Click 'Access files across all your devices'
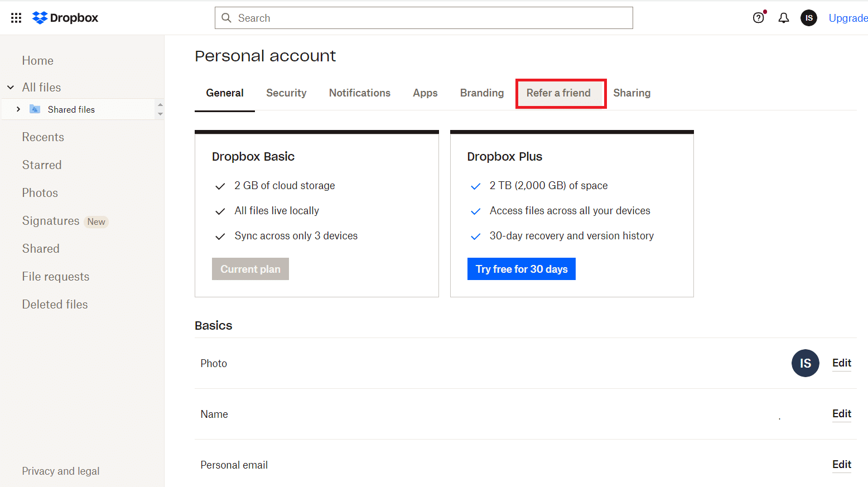 pos(570,211)
